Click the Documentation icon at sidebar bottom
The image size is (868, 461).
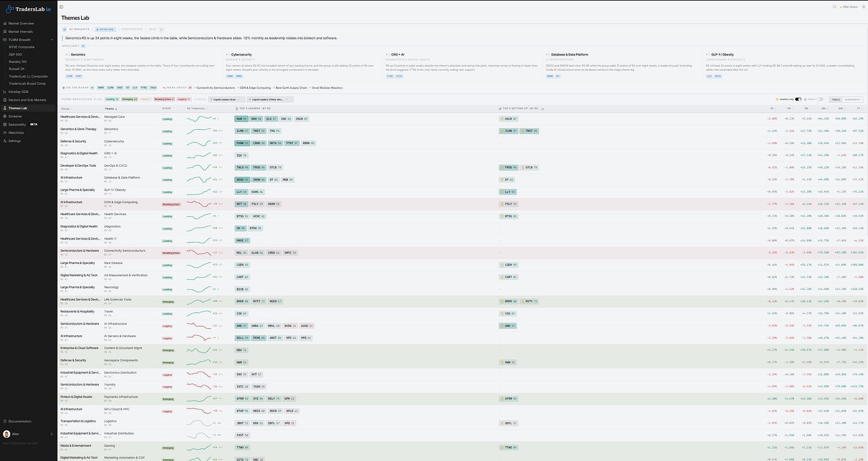pos(5,421)
